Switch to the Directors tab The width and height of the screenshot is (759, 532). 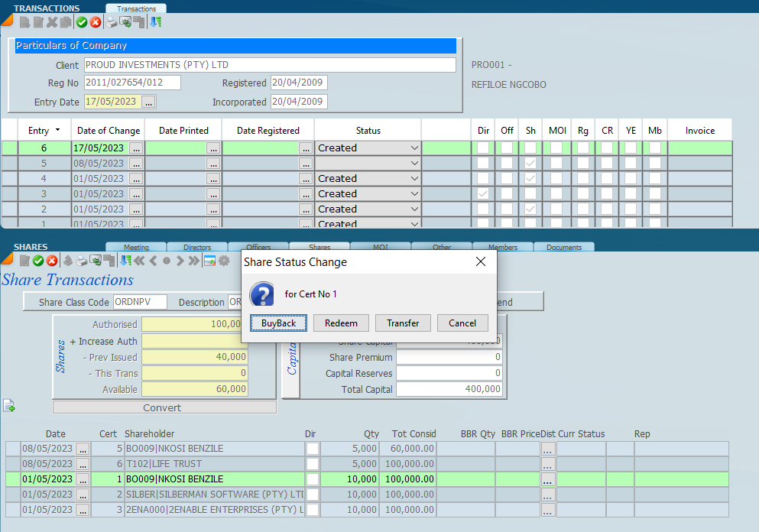(197, 247)
